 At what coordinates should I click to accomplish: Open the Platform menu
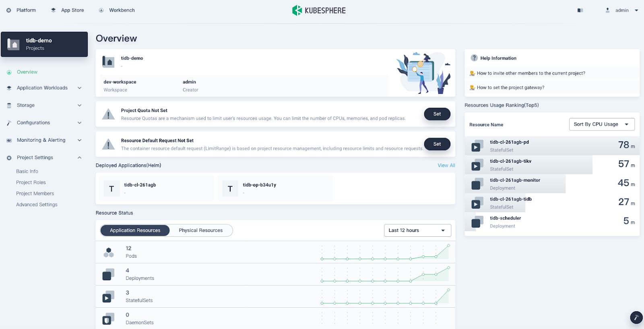22,10
